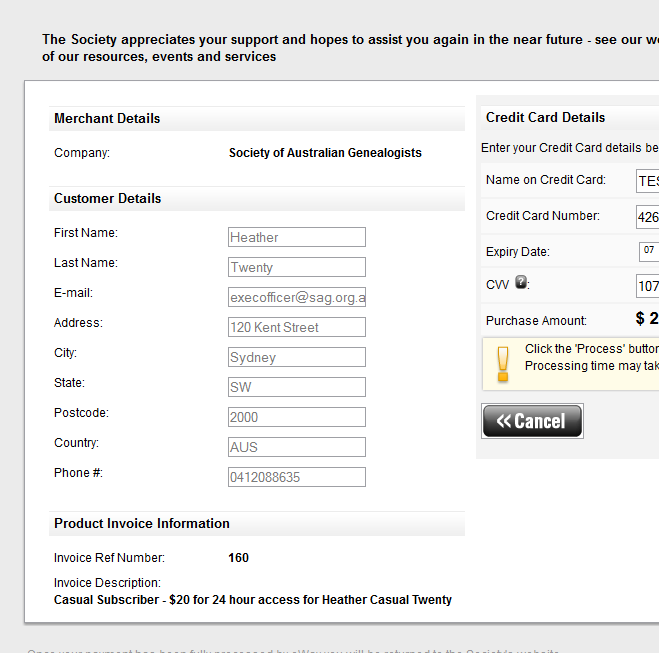Click the Name on Credit Card field
This screenshot has width=659, height=653.
(648, 181)
